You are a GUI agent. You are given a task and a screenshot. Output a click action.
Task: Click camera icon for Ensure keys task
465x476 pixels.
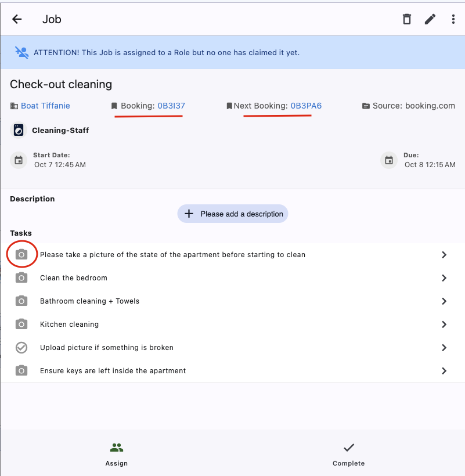click(21, 371)
